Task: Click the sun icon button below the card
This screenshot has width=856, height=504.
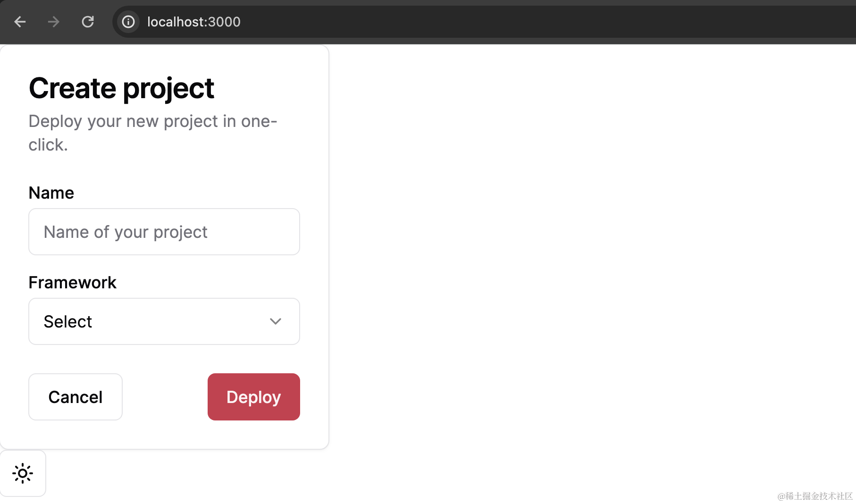Action: coord(23,473)
